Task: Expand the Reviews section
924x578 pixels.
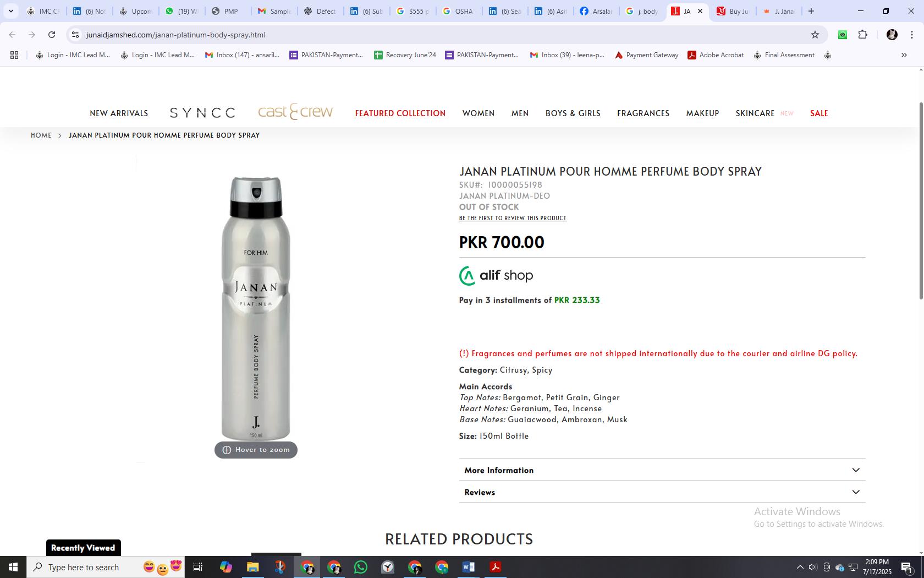Action: click(662, 492)
